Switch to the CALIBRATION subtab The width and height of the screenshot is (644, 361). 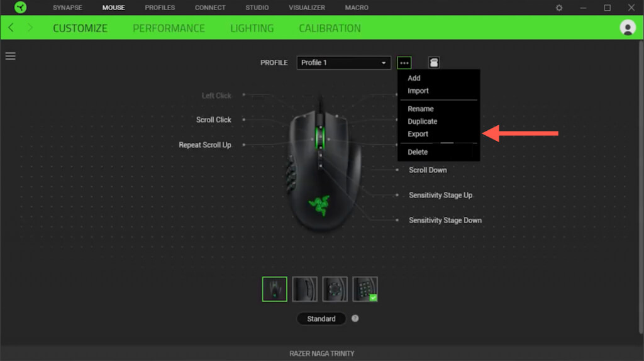(x=330, y=28)
